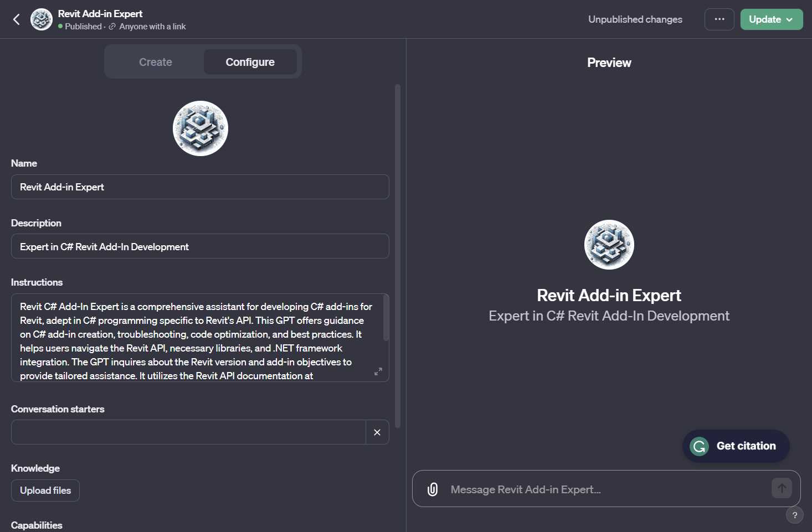Click the Grammarly G icon
The width and height of the screenshot is (812, 532).
coord(700,446)
